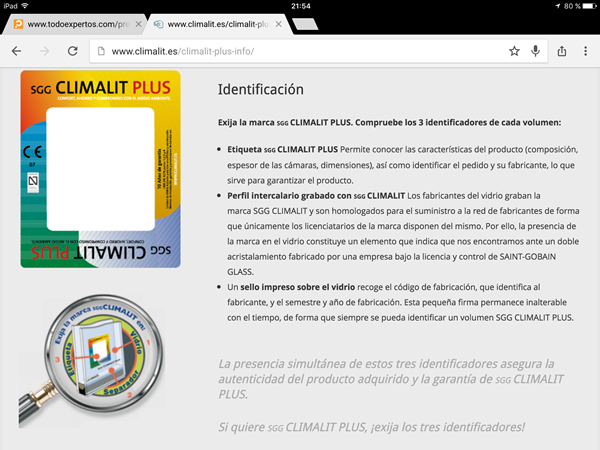This screenshot has width=600, height=450.
Task: Click 'Perfil intercalario grabado con SGG CLIMALIT' text
Action: pyautogui.click(x=316, y=196)
